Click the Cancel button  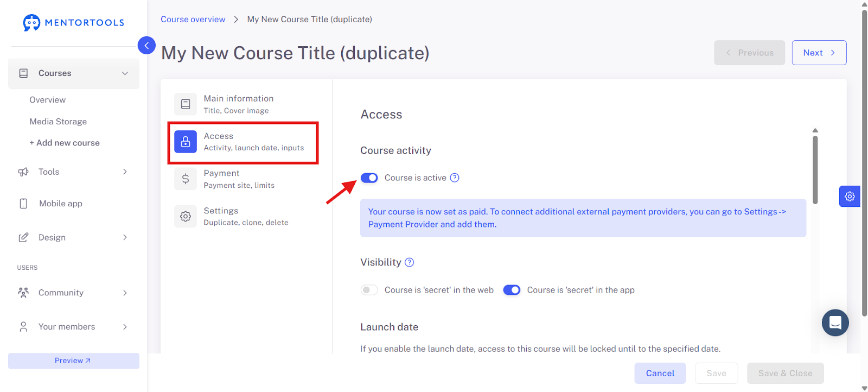click(x=660, y=373)
